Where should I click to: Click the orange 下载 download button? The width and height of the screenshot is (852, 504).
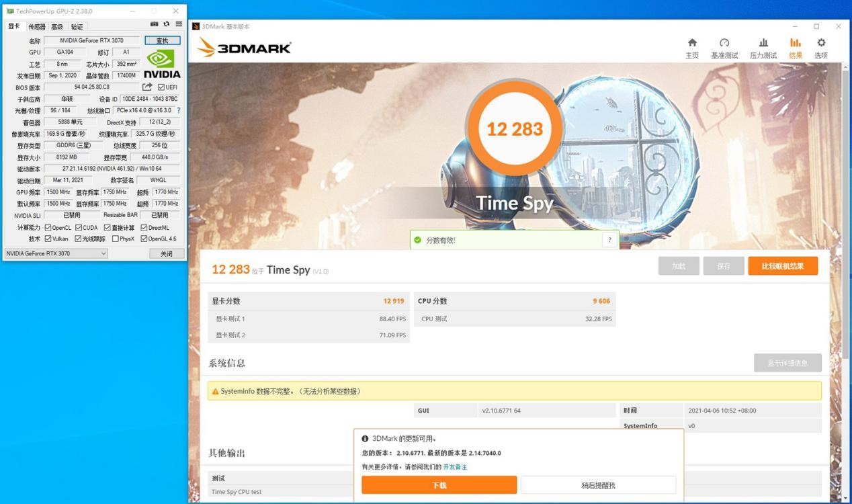(x=439, y=485)
